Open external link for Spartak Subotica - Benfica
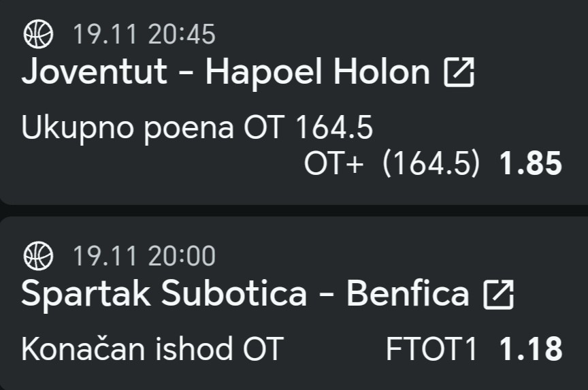588x390 pixels. [497, 295]
